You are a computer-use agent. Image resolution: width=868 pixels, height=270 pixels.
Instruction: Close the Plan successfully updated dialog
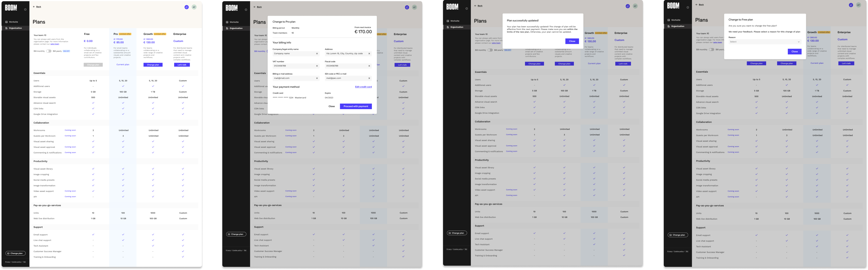pyautogui.click(x=572, y=41)
